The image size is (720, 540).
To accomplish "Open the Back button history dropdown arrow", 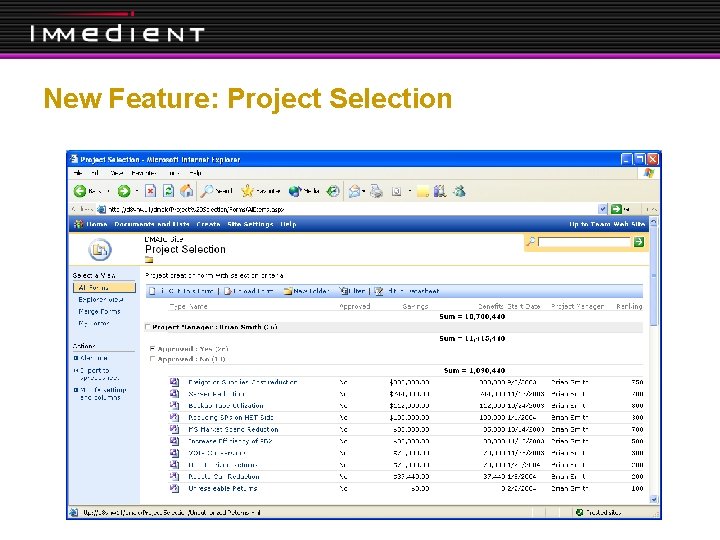I will (x=109, y=191).
